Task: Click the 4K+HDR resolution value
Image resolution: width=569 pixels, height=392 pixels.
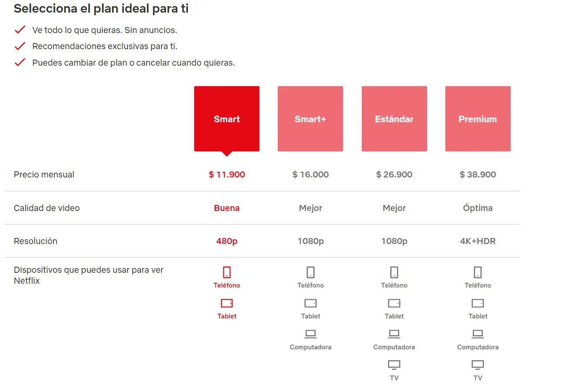Action: (478, 241)
